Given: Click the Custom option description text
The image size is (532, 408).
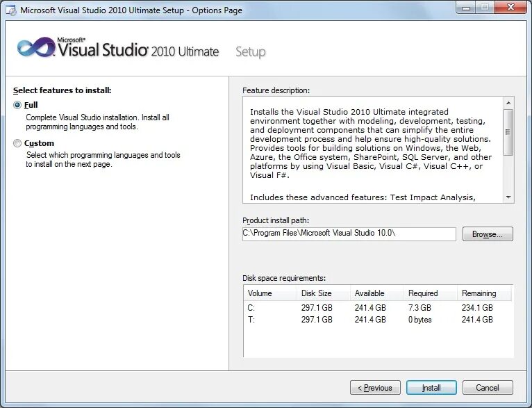Looking at the screenshot, I should pyautogui.click(x=103, y=160).
